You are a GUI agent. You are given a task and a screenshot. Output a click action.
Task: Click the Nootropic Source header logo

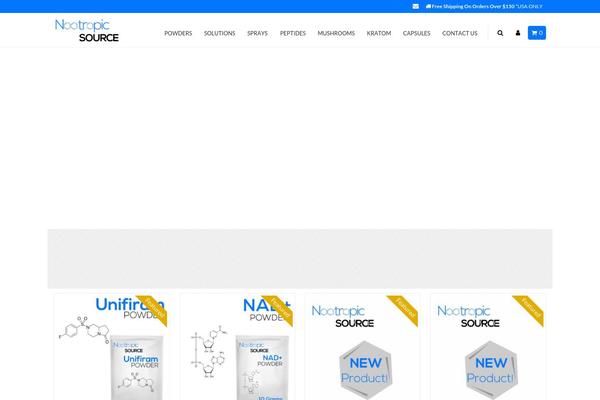87,30
